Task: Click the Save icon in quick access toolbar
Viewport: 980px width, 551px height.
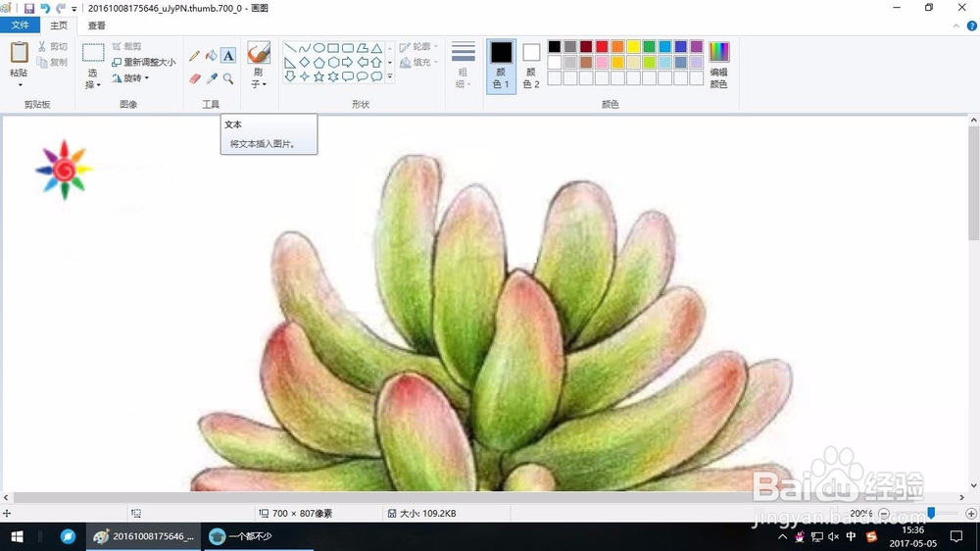Action: (28, 8)
